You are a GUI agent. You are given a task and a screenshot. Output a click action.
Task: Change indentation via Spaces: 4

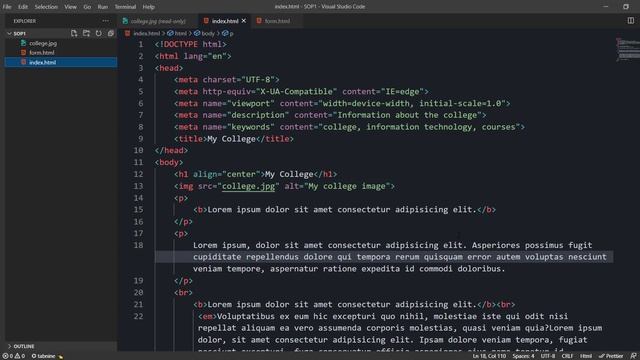pos(523,356)
